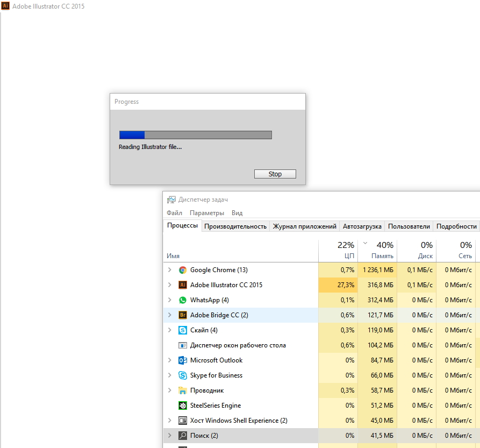Select the Adobe Illustrator process icon

click(183, 285)
